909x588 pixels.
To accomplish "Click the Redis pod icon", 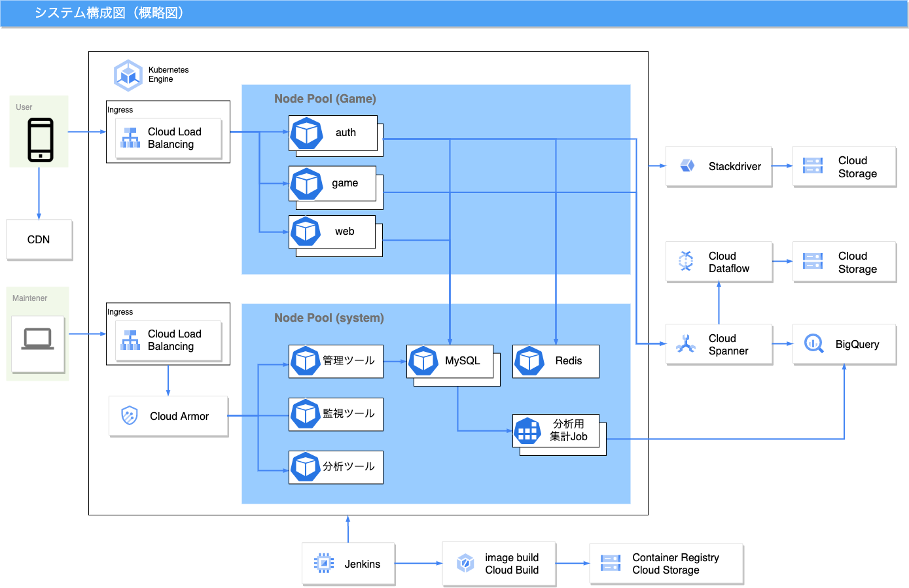I will click(529, 361).
